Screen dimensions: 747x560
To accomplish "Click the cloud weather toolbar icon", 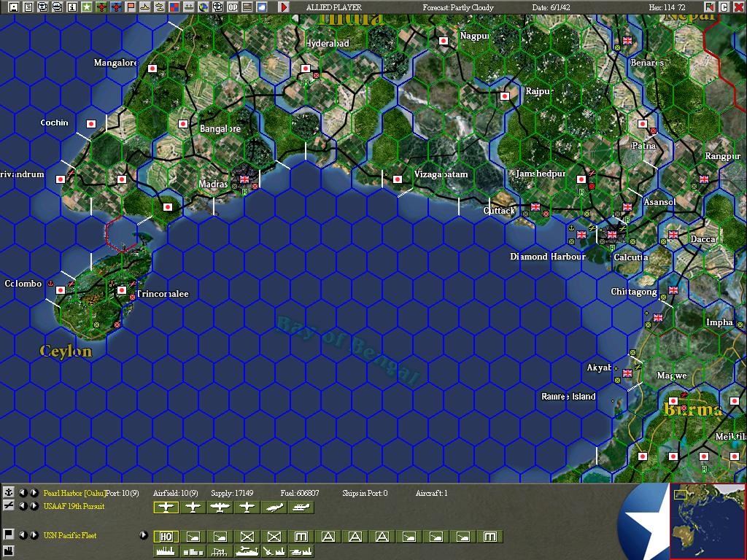I will point(262,7).
